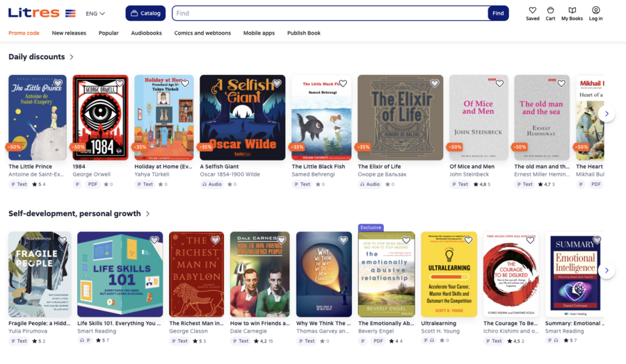Image resolution: width=626 pixels, height=364 pixels.
Task: Click Exclusive badge on Beverly Engel book
Action: [x=371, y=228]
